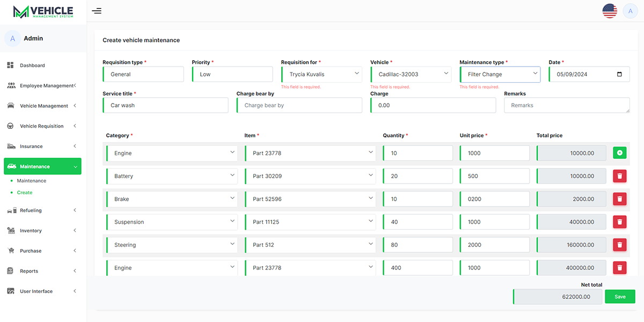Go to the Create submenu item
The height and width of the screenshot is (322, 644).
(x=25, y=192)
